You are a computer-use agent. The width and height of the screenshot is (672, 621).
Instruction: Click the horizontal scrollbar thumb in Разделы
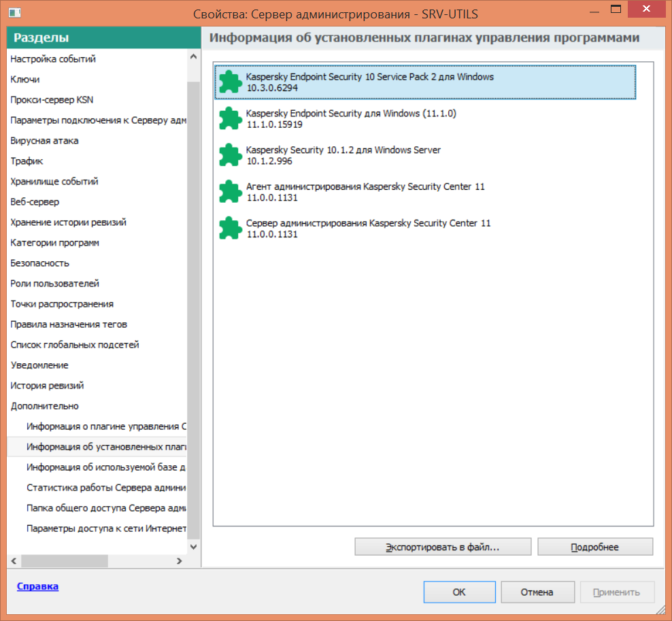pos(65,561)
